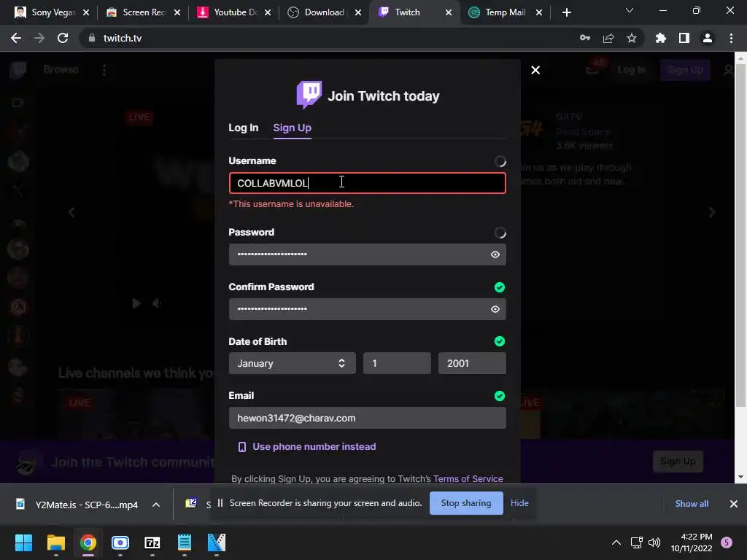Open the notification center badge
Image resolution: width=747 pixels, height=560 pixels.
(727, 542)
